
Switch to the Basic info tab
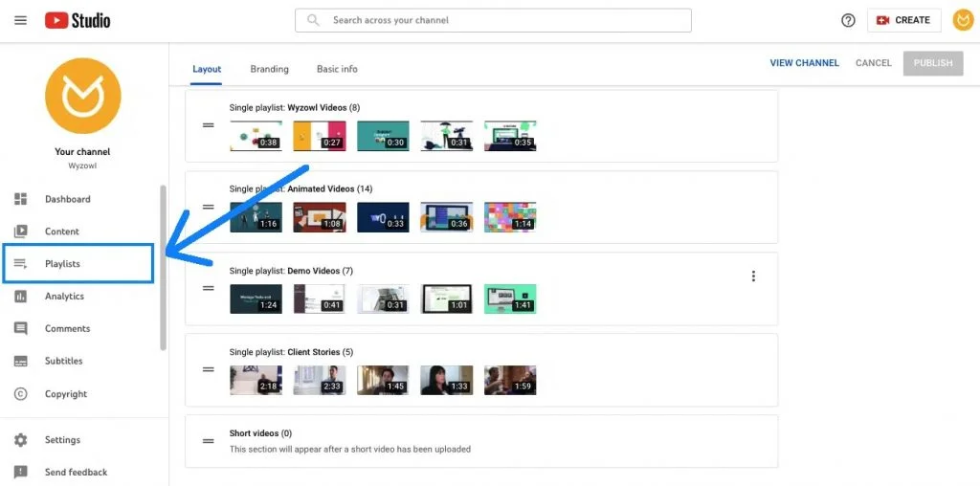tap(337, 69)
